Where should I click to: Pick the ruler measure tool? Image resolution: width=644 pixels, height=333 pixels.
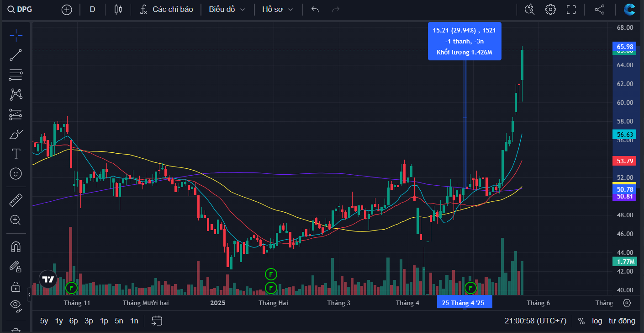point(16,200)
